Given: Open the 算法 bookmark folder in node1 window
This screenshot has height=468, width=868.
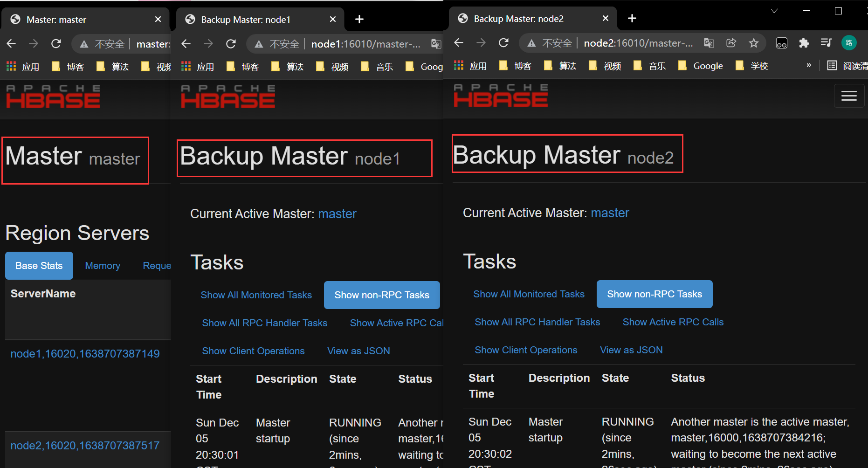Looking at the screenshot, I should 288,67.
